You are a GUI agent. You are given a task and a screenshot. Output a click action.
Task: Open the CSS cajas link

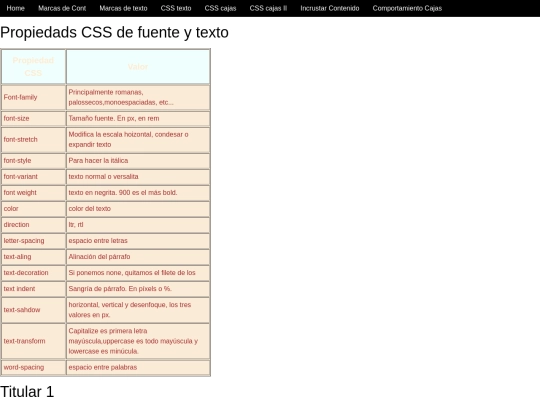click(220, 8)
